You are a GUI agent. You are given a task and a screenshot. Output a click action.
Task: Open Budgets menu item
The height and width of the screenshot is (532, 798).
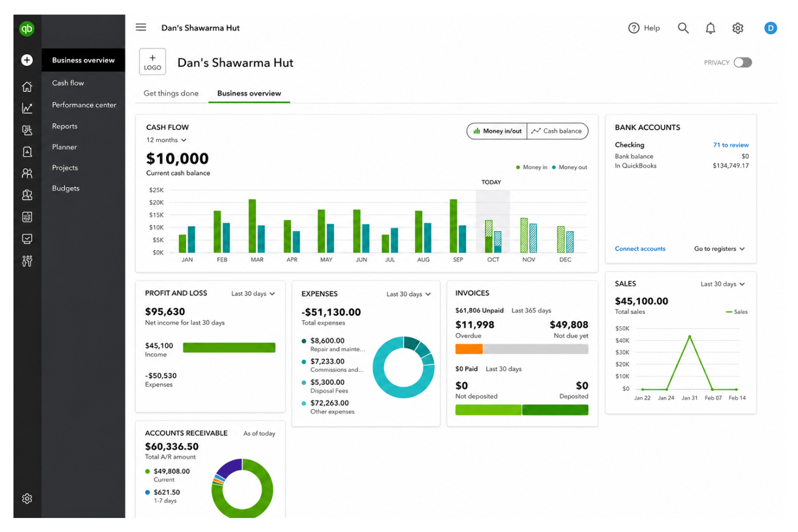coord(66,188)
